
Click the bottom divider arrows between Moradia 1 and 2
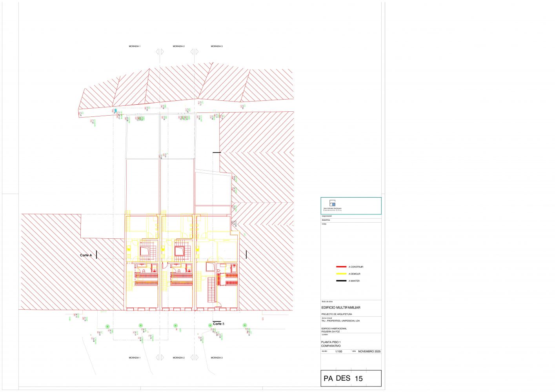pyautogui.click(x=160, y=358)
